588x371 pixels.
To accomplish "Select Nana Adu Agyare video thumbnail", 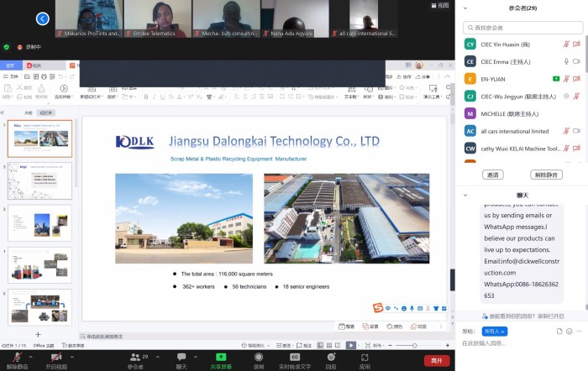I will (x=295, y=18).
